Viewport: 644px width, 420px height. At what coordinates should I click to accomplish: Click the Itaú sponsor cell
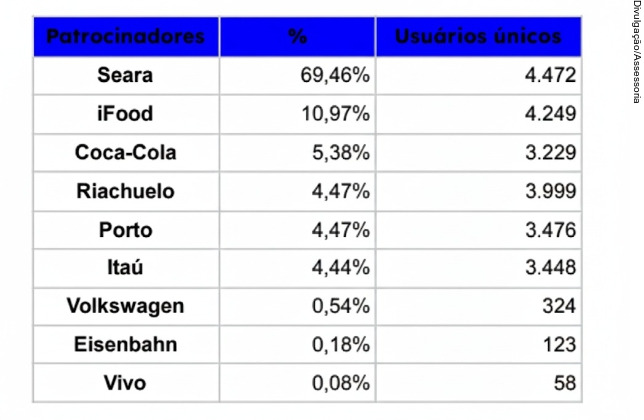coord(125,268)
